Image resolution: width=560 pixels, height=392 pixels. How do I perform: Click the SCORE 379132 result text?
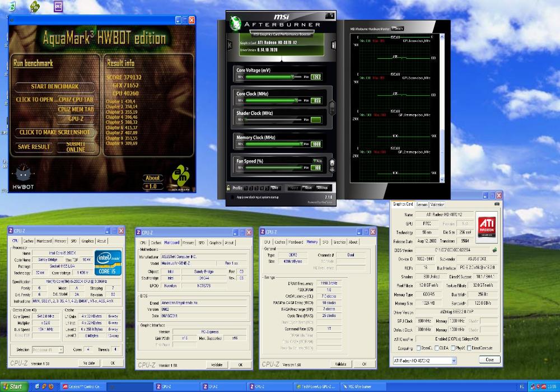click(x=124, y=77)
